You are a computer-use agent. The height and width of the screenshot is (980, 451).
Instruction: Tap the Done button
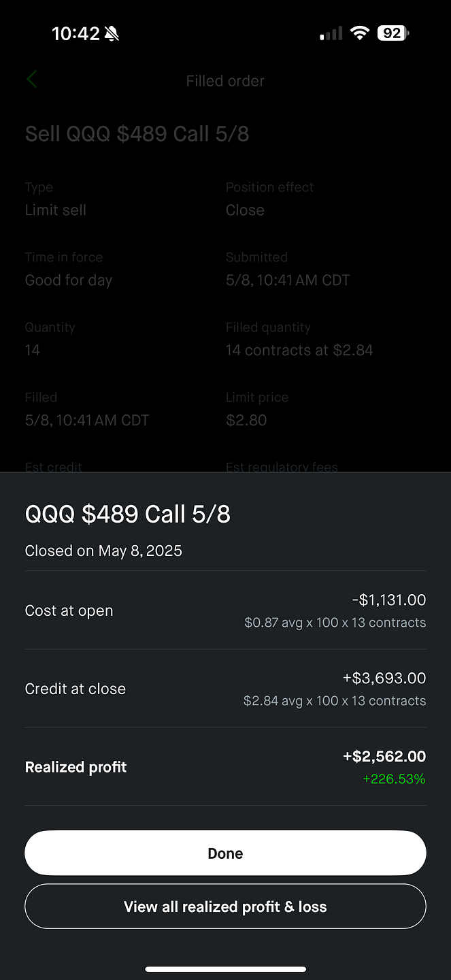[x=225, y=853]
